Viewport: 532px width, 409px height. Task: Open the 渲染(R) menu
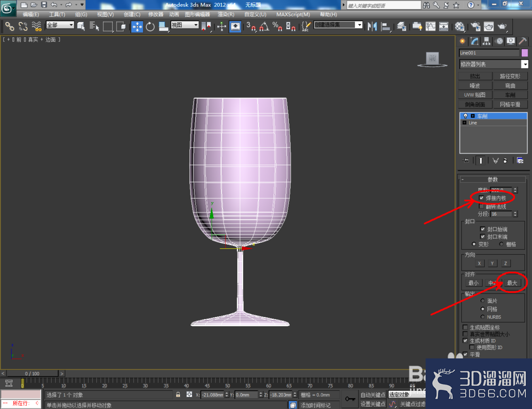point(226,14)
